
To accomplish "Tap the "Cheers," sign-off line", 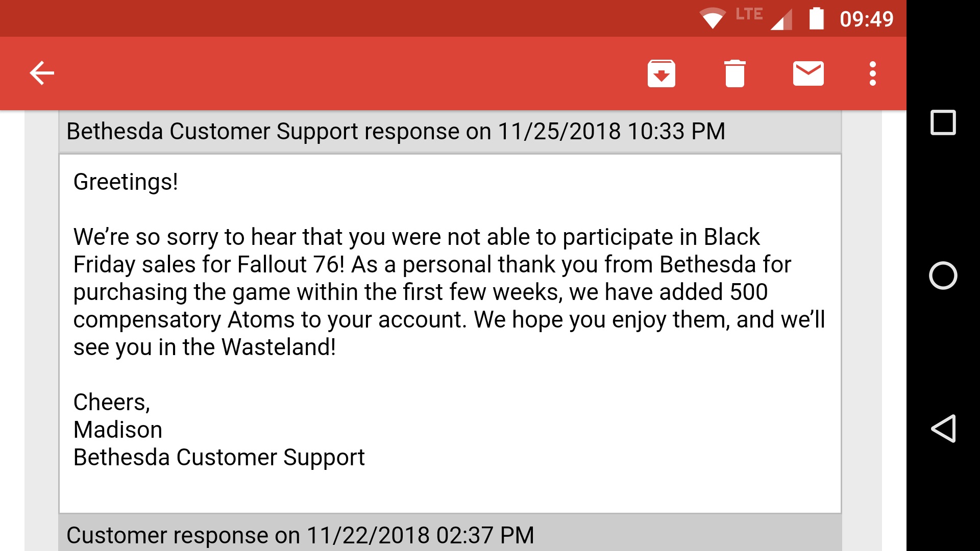I will tap(112, 403).
